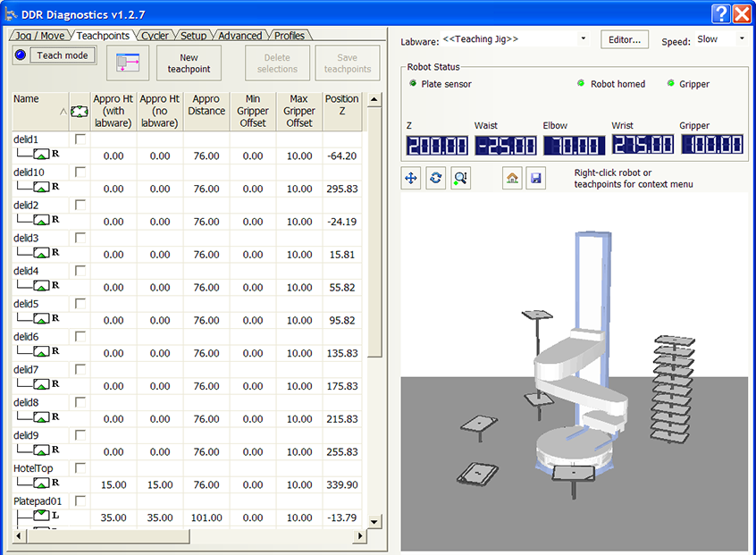Click the horizontal scrollbar right arrow
Image resolution: width=756 pixels, height=555 pixels.
[361, 535]
